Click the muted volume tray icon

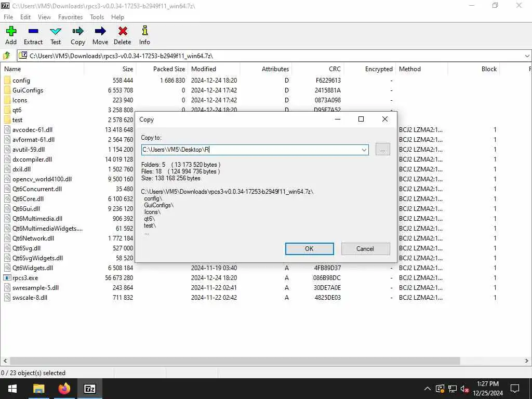[x=465, y=389]
